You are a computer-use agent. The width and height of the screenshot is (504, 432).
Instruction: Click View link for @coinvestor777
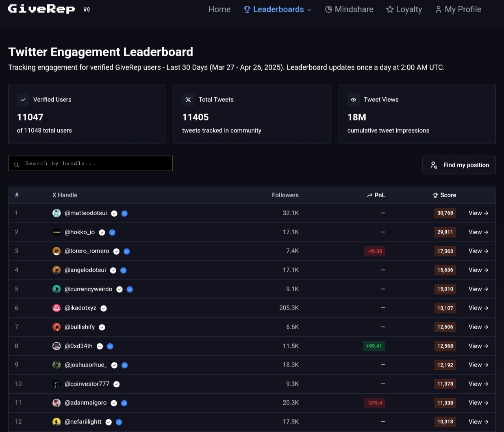point(478,384)
